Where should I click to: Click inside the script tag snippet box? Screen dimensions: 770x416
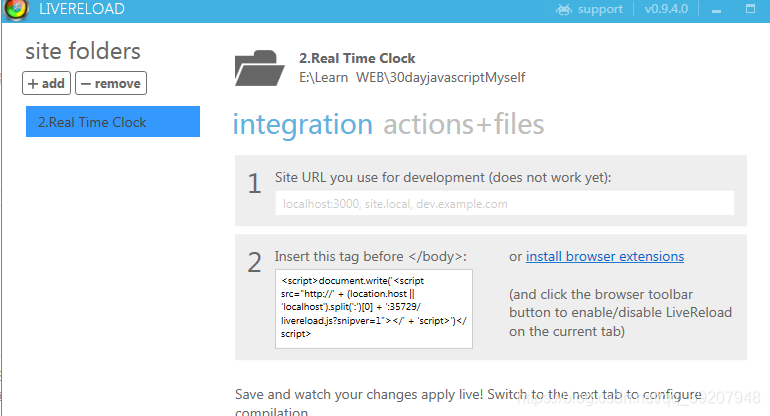pyautogui.click(x=374, y=308)
